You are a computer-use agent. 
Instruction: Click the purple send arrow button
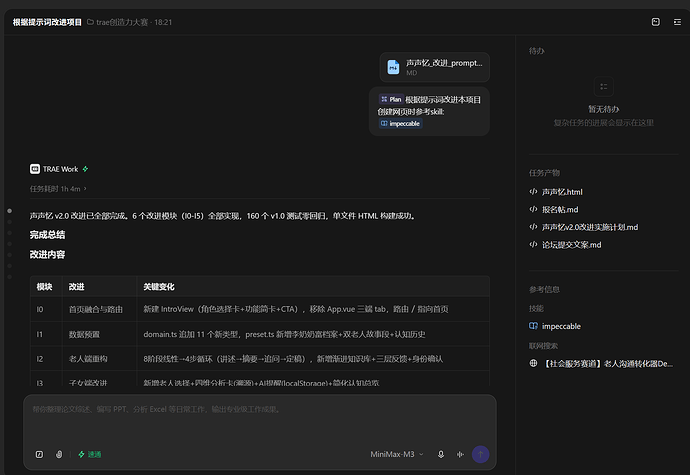(480, 454)
